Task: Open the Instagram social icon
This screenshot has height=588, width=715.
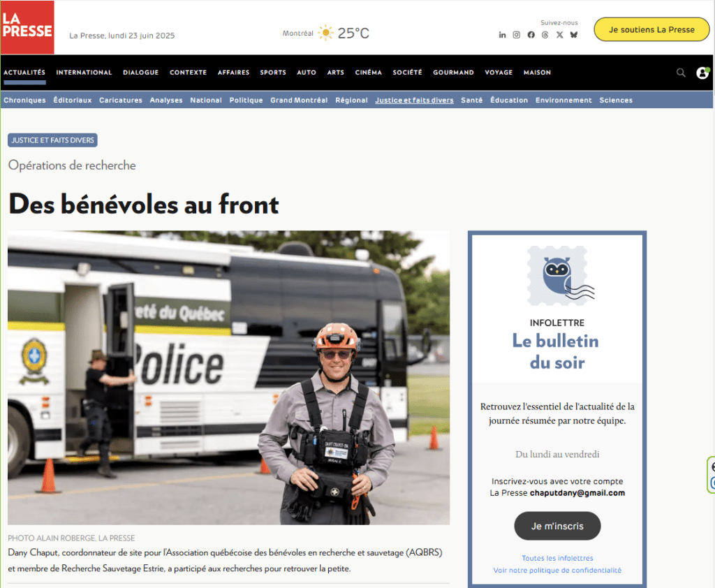Action: (516, 35)
